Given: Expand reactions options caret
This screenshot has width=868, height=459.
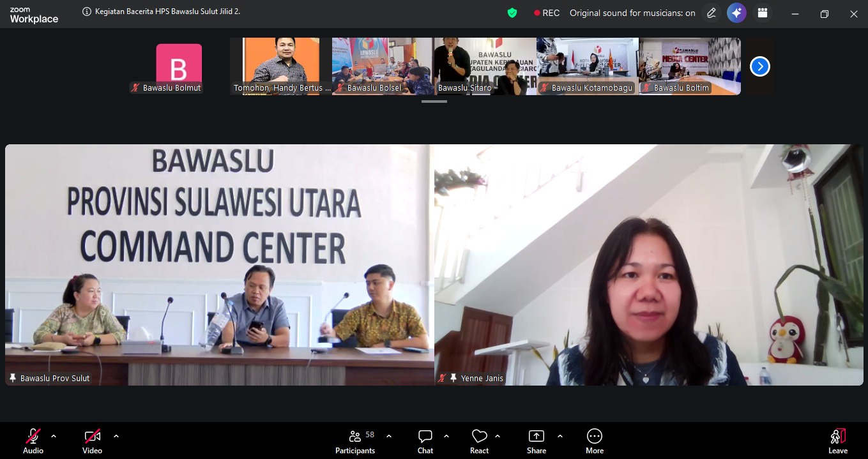Looking at the screenshot, I should click(498, 436).
